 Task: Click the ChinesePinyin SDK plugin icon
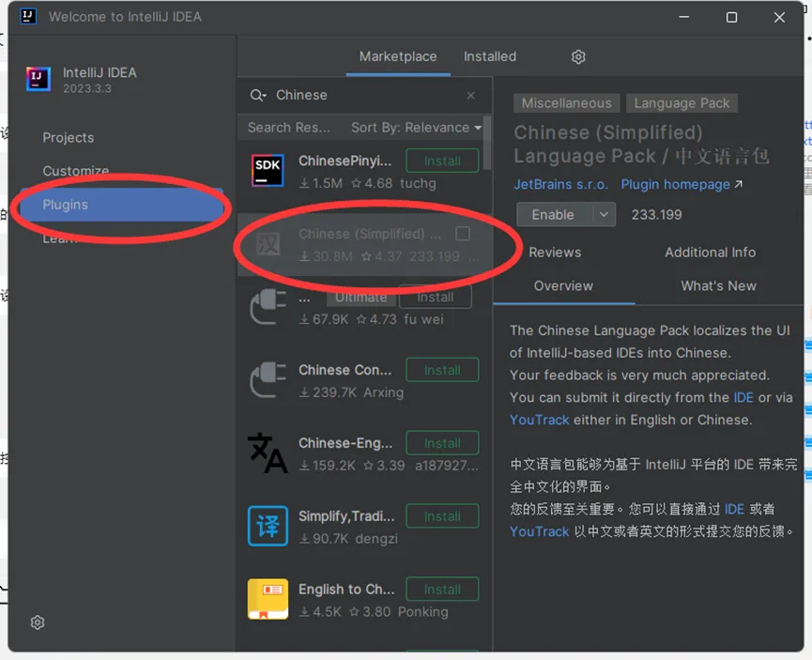[268, 170]
